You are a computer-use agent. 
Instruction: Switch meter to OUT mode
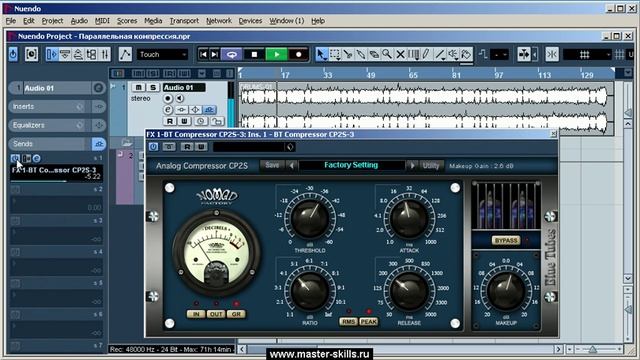point(216,314)
